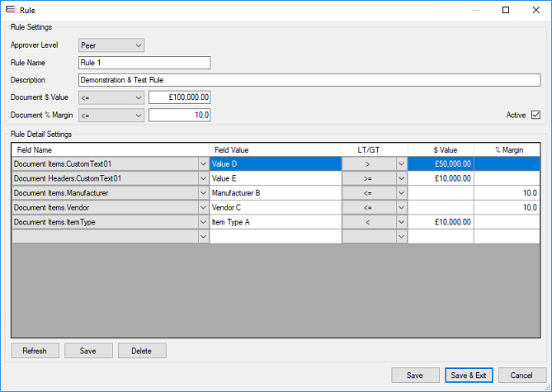Open Document $ Value operator dropdown
Viewport: 552px width, 392px height.
111,97
